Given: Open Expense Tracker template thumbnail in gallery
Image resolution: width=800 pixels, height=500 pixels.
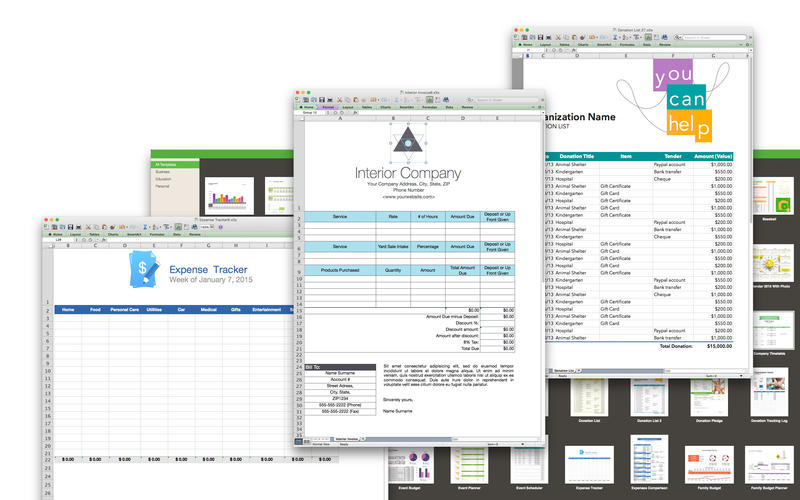Looking at the screenshot, I should 589,464.
